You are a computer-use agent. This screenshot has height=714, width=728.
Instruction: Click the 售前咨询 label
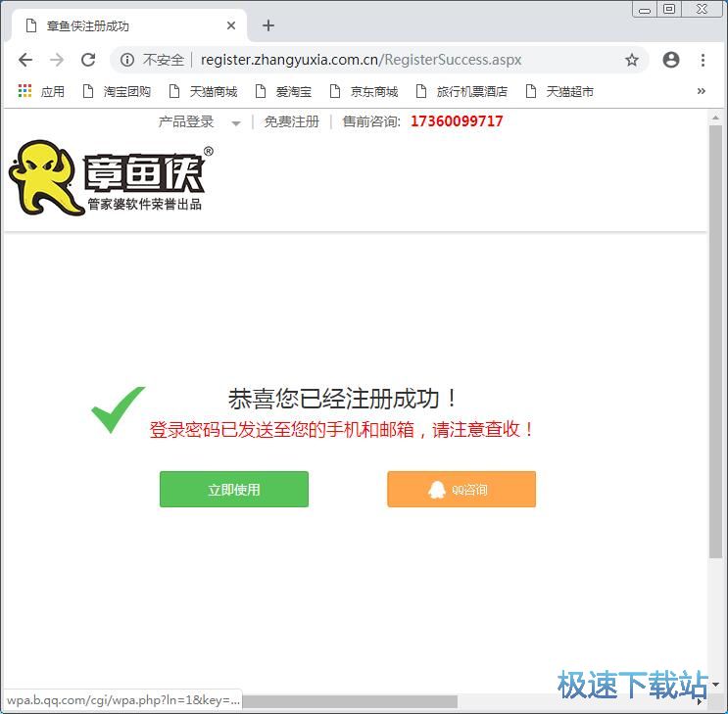tap(371, 121)
